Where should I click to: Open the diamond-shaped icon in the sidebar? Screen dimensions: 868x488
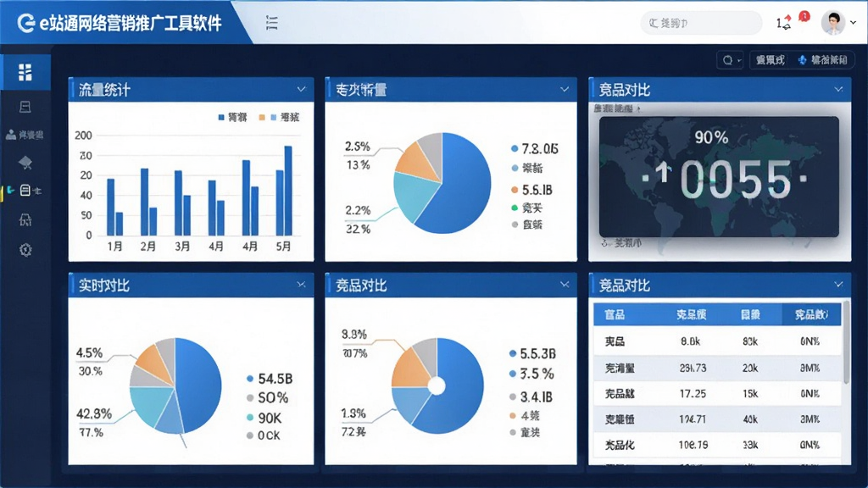pos(25,163)
